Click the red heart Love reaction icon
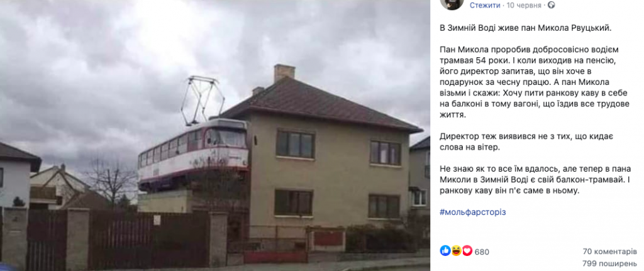The height and width of the screenshot is (271, 644). click(467, 250)
